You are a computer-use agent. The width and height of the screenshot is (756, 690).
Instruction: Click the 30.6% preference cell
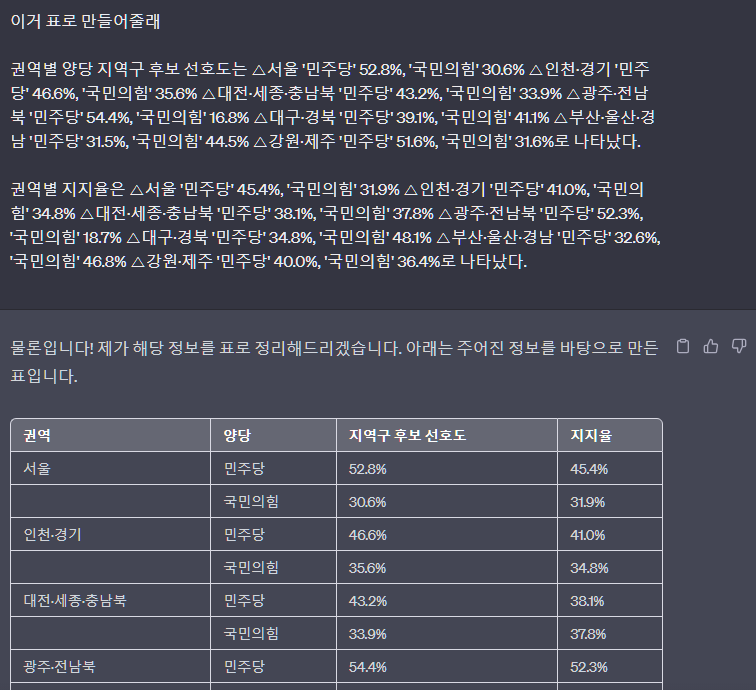(367, 501)
